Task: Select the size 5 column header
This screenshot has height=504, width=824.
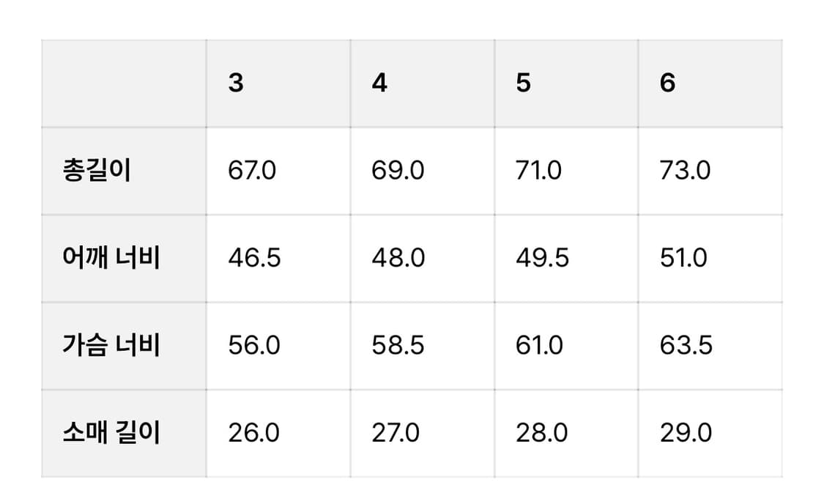Action: pos(566,83)
